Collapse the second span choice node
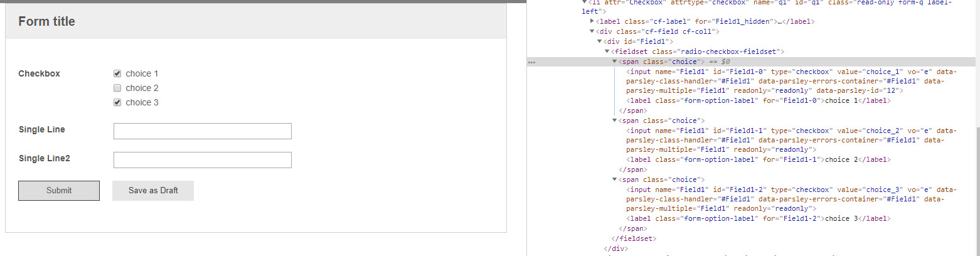Viewport: 980px width, 256px height. tap(615, 120)
